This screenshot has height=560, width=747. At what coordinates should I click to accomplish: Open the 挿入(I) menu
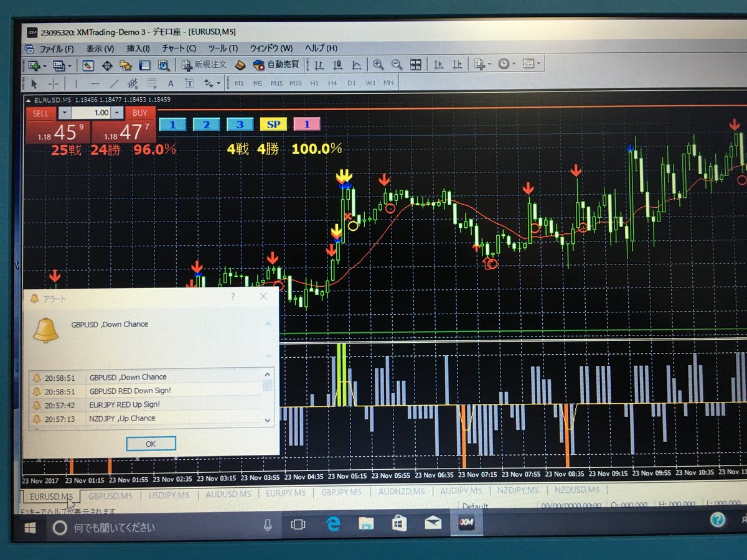[138, 49]
